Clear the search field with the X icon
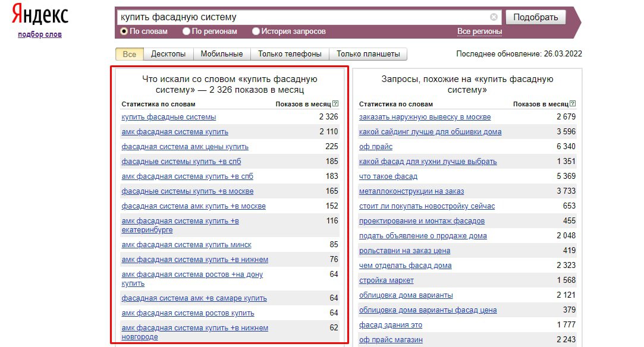The image size is (644, 347). pyautogui.click(x=494, y=17)
